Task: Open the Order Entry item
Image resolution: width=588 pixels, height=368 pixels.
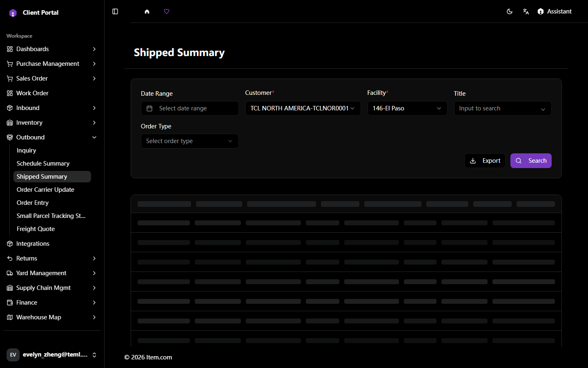Action: pos(52,203)
